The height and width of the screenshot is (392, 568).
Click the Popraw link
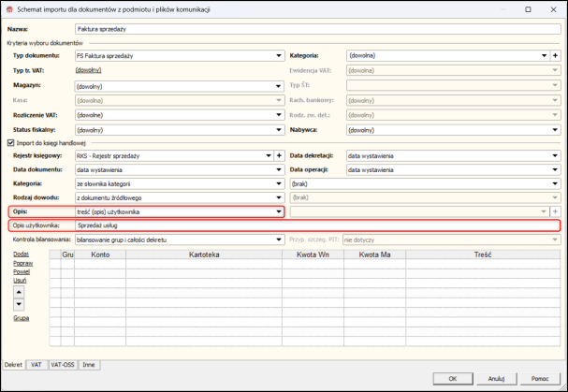point(22,263)
